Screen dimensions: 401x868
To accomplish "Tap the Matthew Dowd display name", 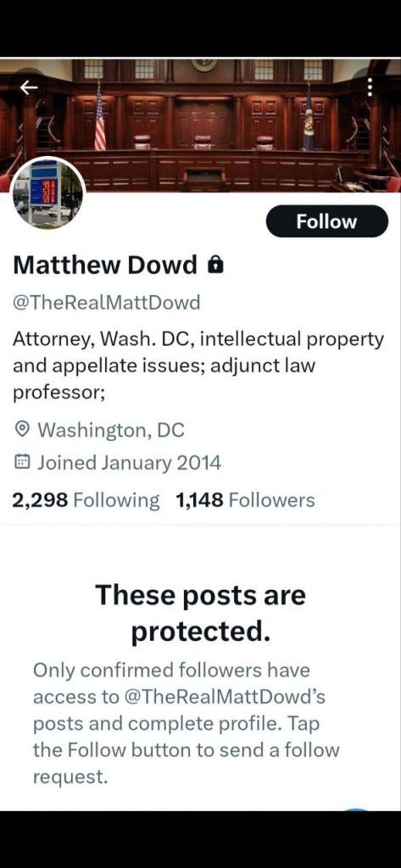I will pos(104,265).
